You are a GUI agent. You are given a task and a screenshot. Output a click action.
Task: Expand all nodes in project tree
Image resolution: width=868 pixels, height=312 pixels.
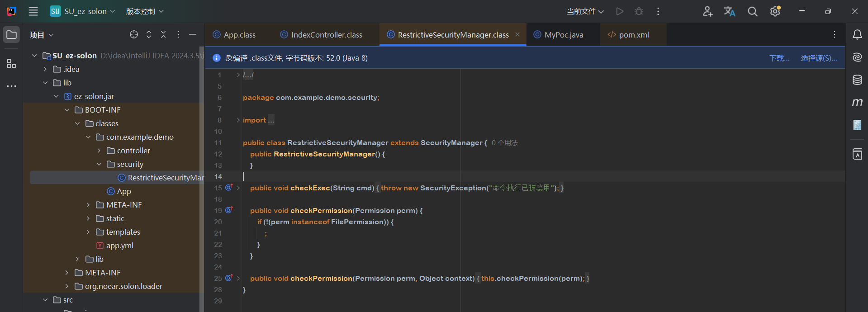(x=149, y=34)
